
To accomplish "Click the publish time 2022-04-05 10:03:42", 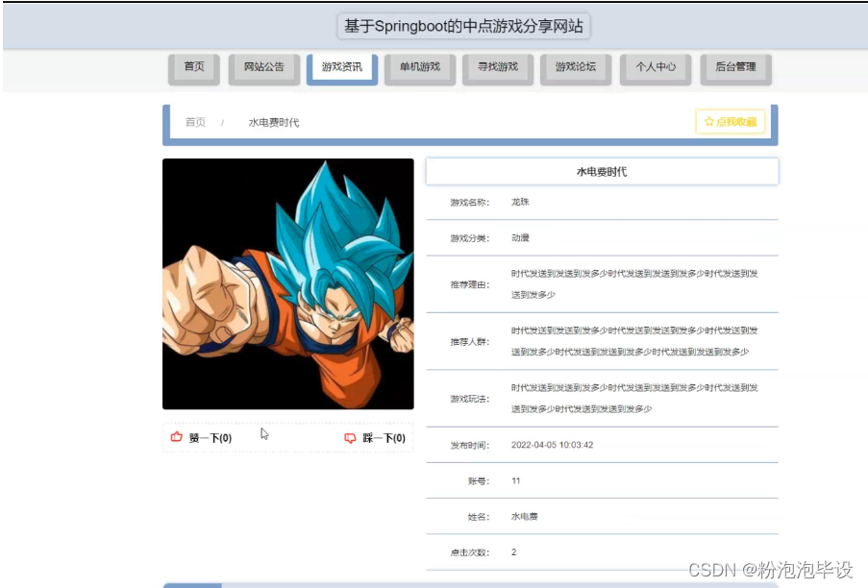I will coord(552,445).
